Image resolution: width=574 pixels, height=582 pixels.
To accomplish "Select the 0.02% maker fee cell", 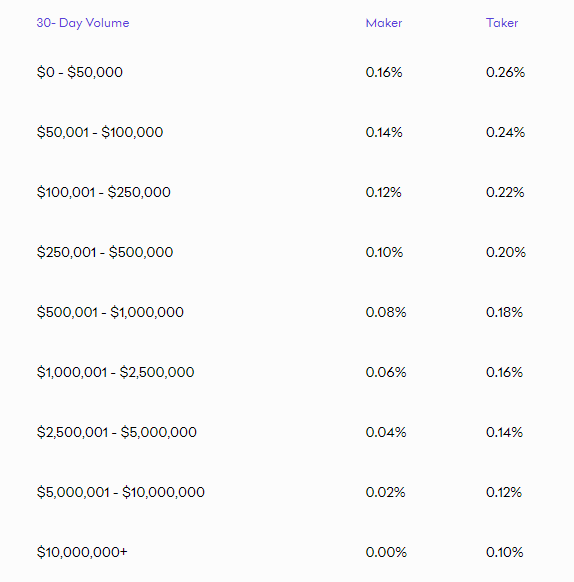I will [x=385, y=493].
